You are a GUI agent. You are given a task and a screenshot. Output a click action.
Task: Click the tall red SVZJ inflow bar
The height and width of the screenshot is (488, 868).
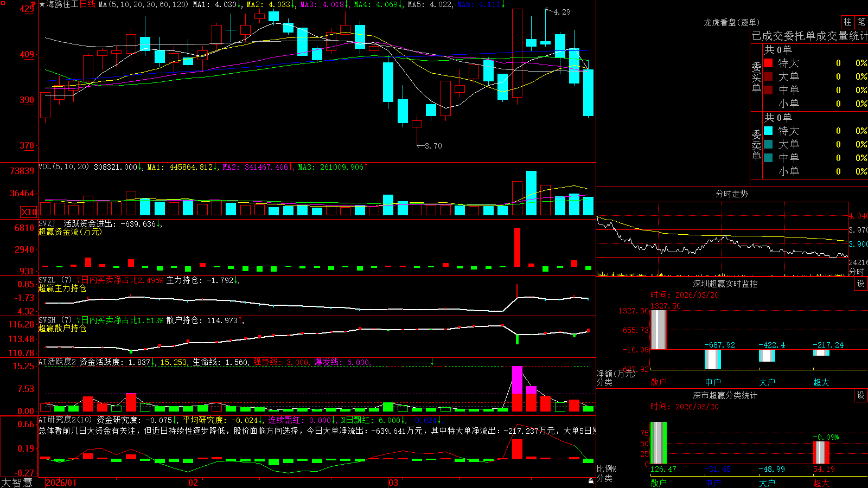[517, 247]
